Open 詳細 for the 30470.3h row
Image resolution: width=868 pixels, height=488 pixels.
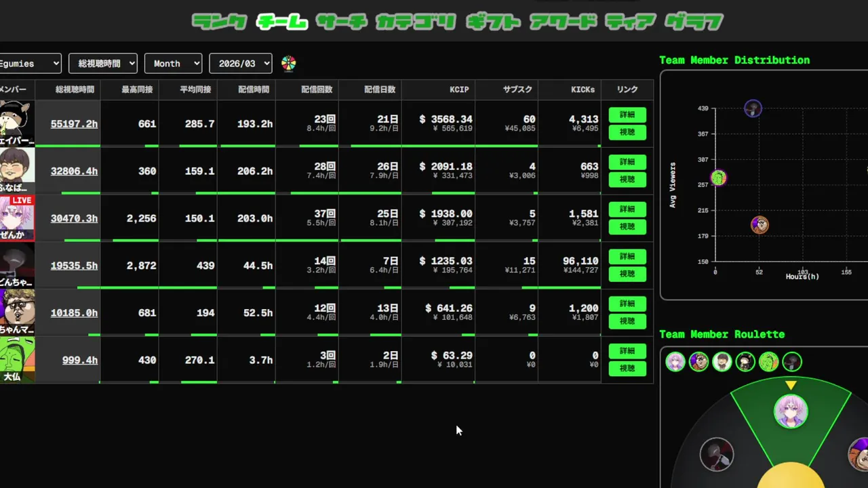click(627, 209)
